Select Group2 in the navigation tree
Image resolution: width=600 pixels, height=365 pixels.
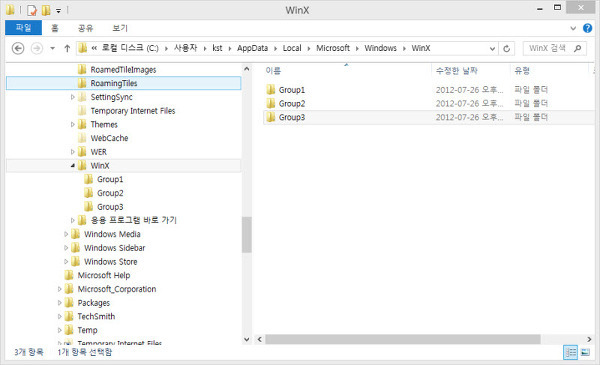click(x=110, y=193)
